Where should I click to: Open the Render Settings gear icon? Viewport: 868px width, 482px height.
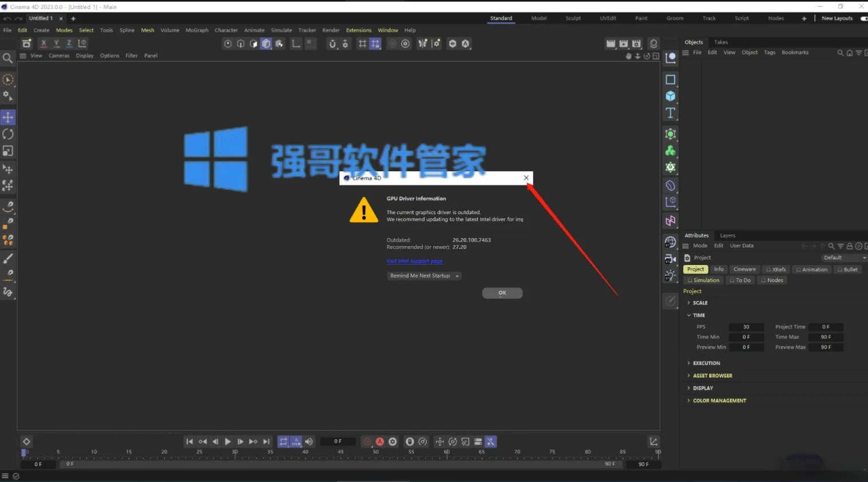tap(636, 44)
